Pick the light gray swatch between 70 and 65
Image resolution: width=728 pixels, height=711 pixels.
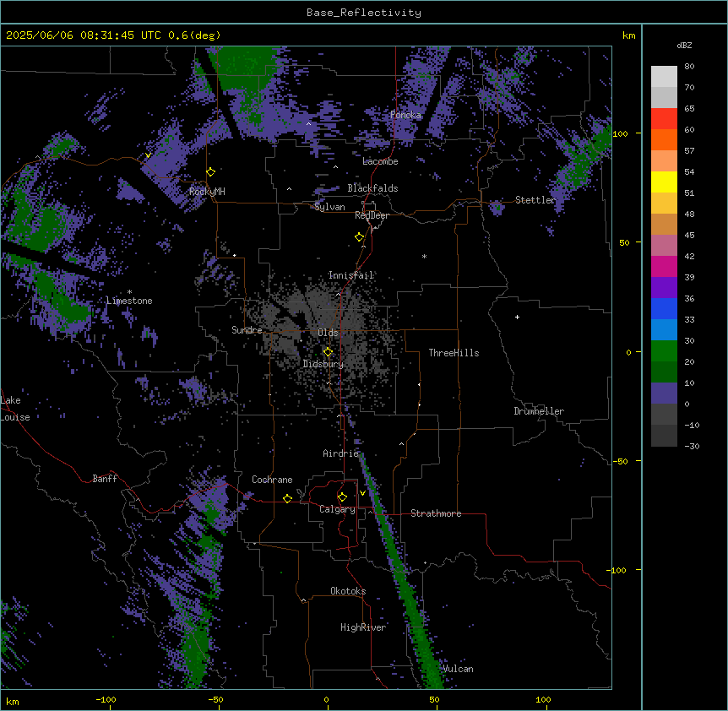tap(664, 97)
